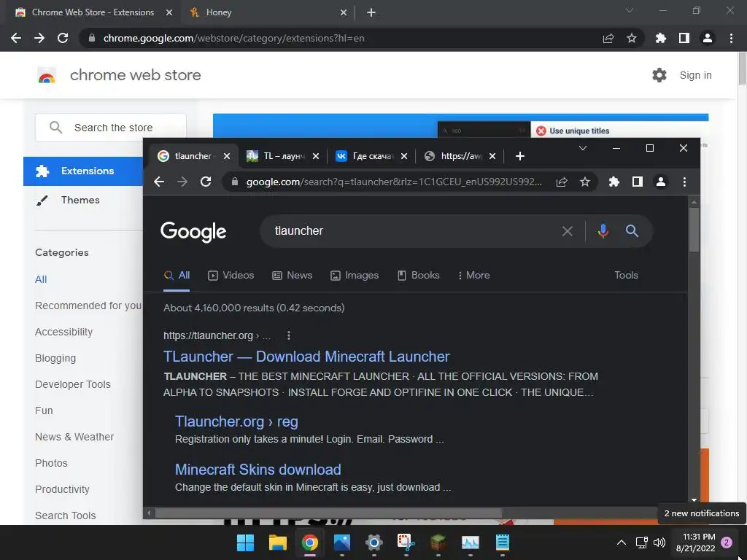747x560 pixels.
Task: Reload the Chrome Web Store page
Action: coord(63,38)
